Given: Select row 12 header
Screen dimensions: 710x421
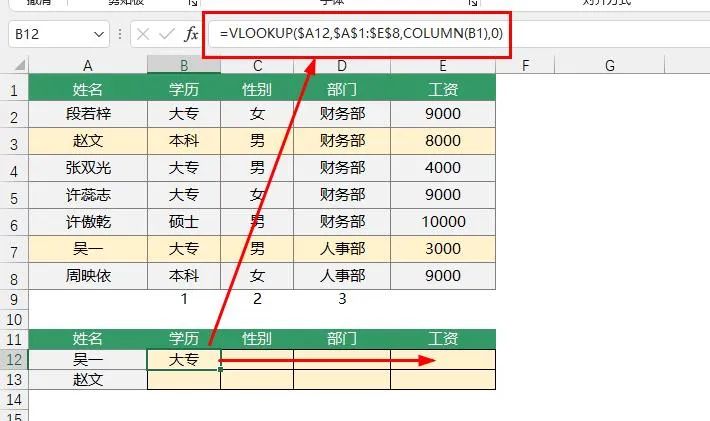Looking at the screenshot, I should (x=14, y=360).
